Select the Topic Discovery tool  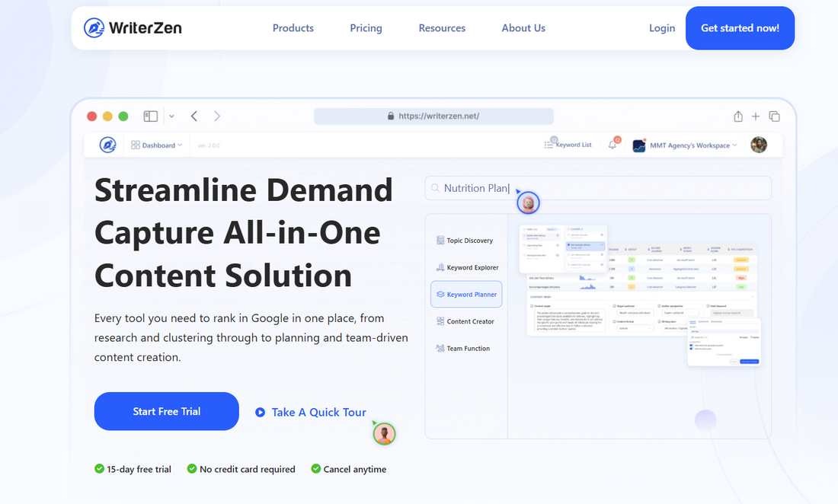465,240
